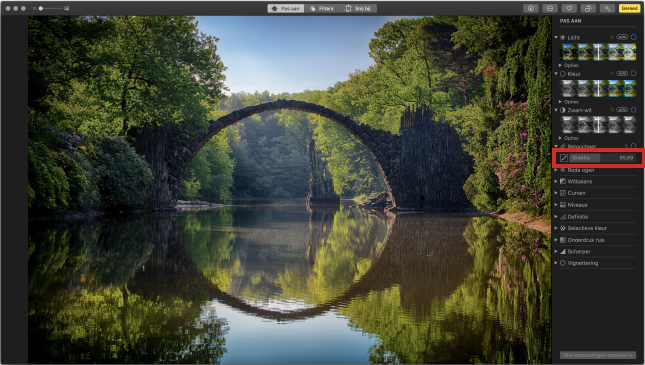Click the round icon left of the heart icon
The height and width of the screenshot is (365, 645).
click(x=550, y=8)
